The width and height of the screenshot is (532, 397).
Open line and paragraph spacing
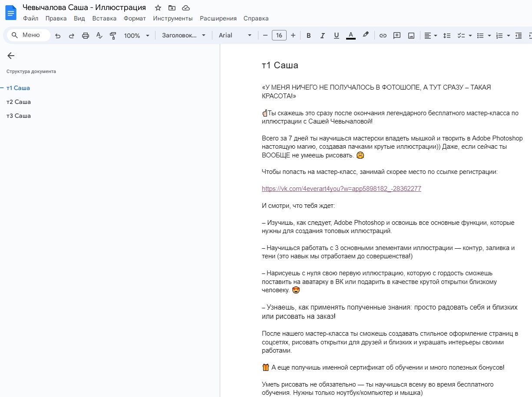447,36
